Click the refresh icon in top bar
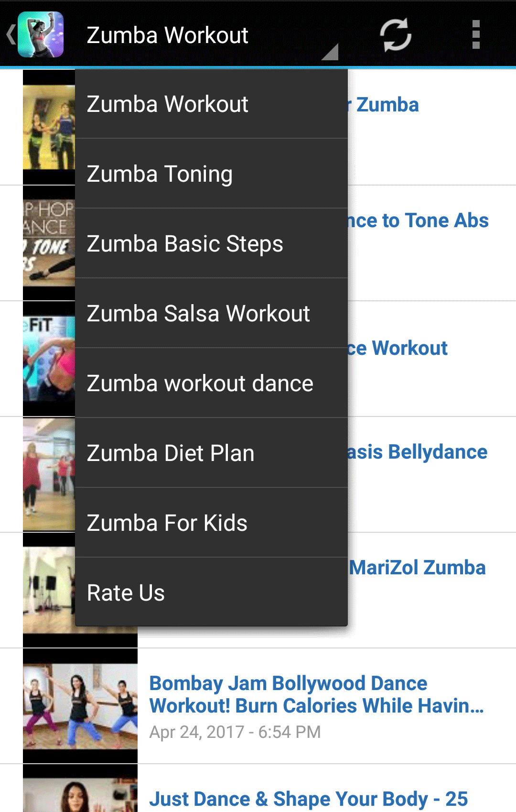This screenshot has width=516, height=812. [x=396, y=34]
